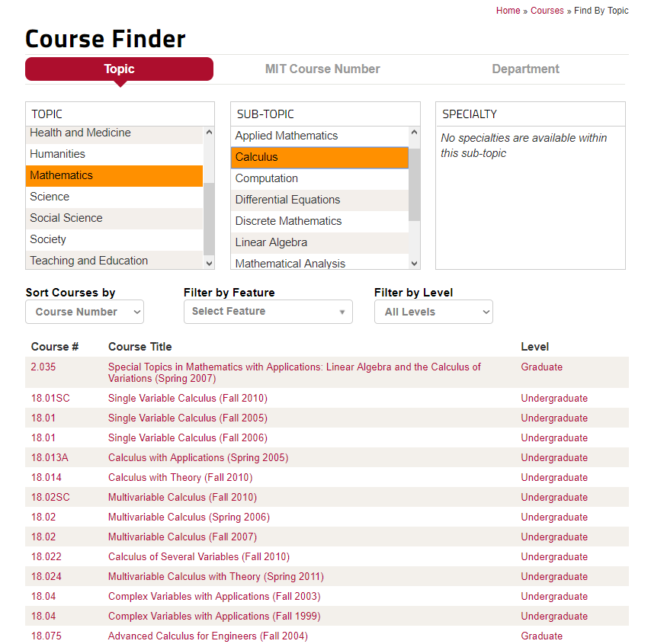This screenshot has width=651, height=644.
Task: Open the Courses breadcrumb link
Action: (547, 11)
